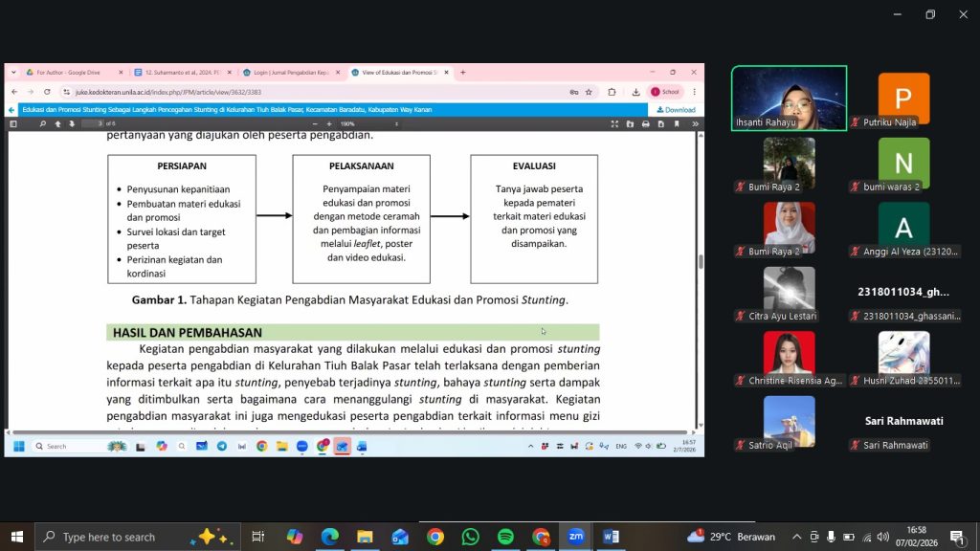Open Spotify from the taskbar
Image resolution: width=980 pixels, height=551 pixels.
pyautogui.click(x=505, y=537)
